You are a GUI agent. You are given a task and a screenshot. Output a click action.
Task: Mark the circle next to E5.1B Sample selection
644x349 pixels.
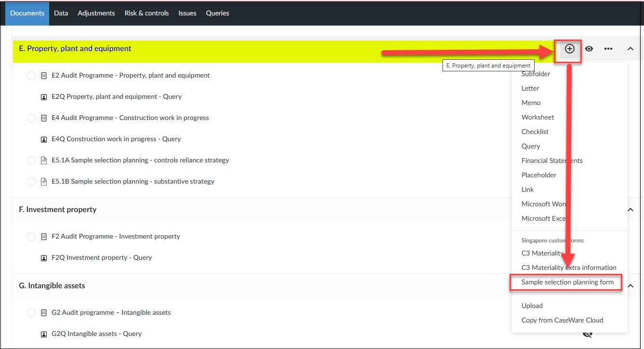pyautogui.click(x=31, y=182)
